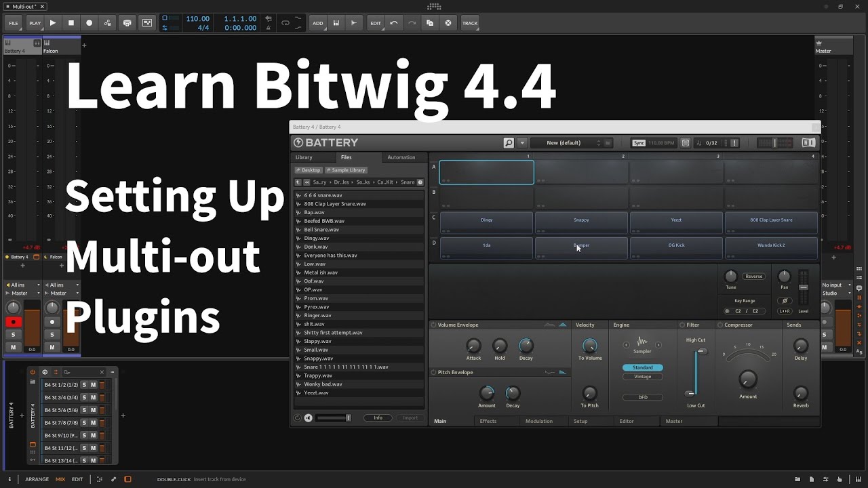Select the Standard sampler engine mode

pos(643,367)
